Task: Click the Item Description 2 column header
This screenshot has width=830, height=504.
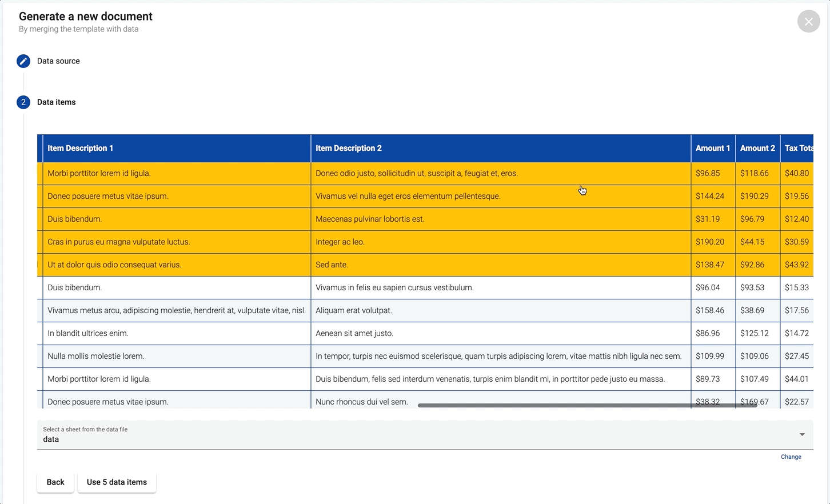Action: (x=501, y=149)
